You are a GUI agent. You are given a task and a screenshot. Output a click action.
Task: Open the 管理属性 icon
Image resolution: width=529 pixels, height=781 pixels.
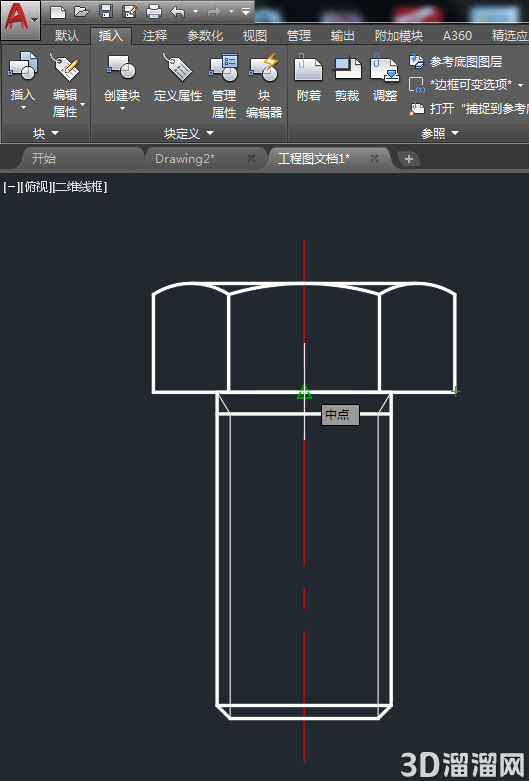click(x=224, y=67)
